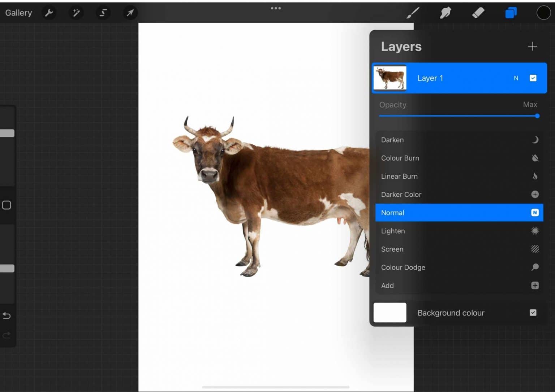Open the active color picker circle
The image size is (555, 392).
[543, 13]
